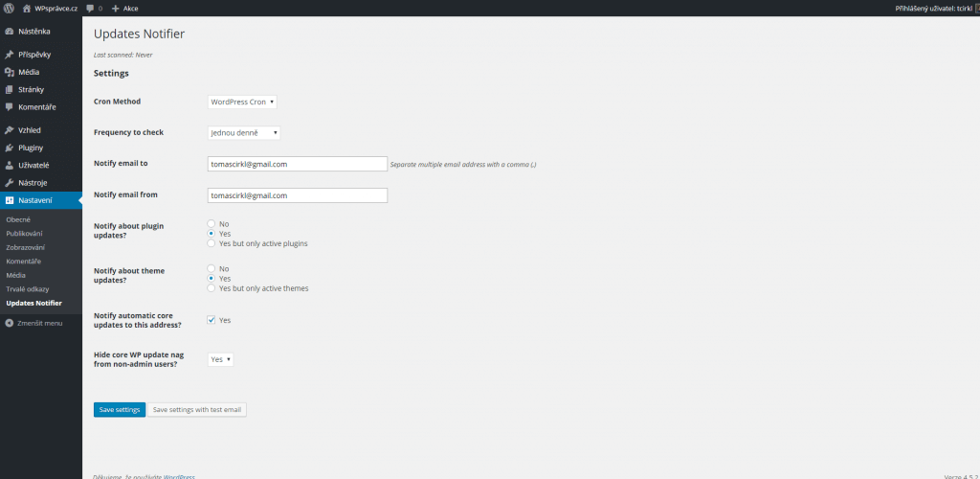
Task: Click the Zmenšit menu collapse arrow icon
Action: [x=9, y=323]
